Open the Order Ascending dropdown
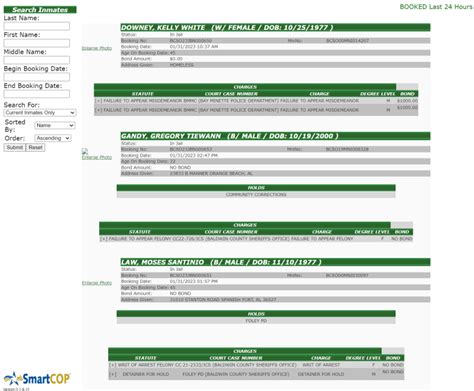Image resolution: width=474 pixels, height=391 pixels. 53,138
